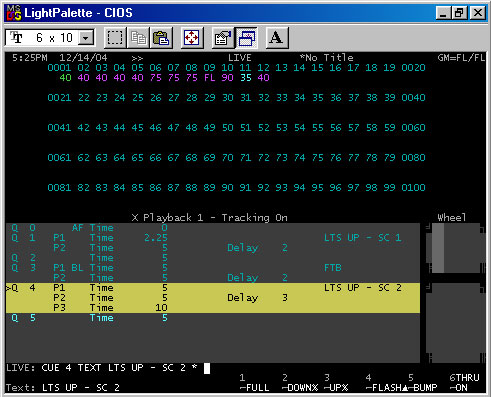
Task: Click the 'FTB' cue label
Action: click(x=333, y=268)
